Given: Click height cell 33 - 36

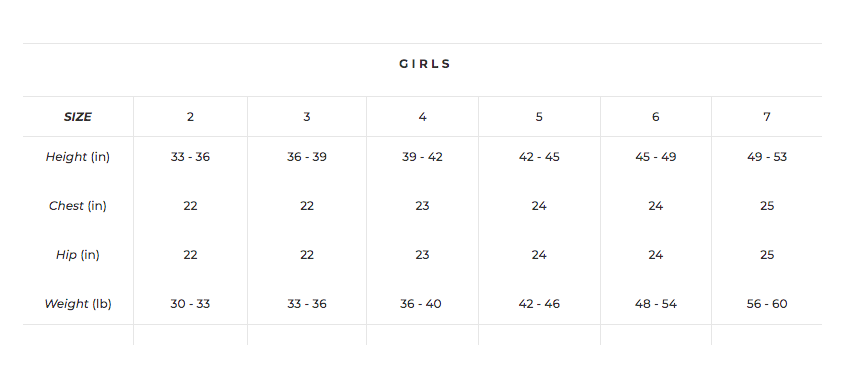Looking at the screenshot, I should [x=190, y=157].
